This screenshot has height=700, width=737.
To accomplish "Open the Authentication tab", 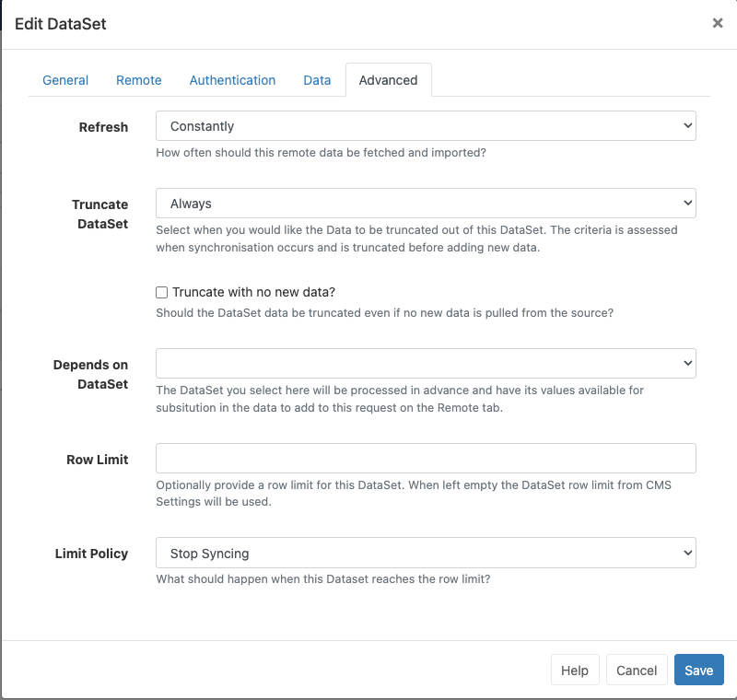I will coord(232,80).
